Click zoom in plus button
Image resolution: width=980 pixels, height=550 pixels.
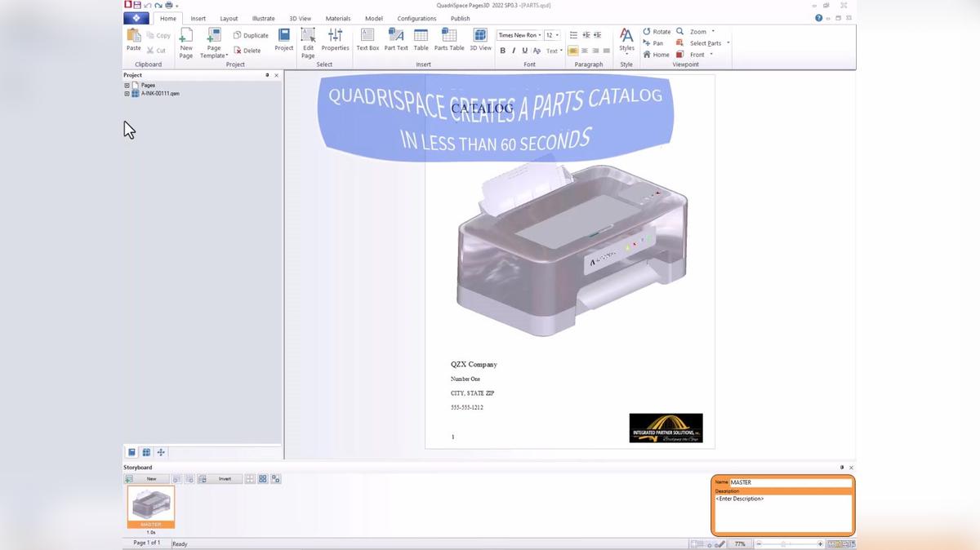[x=820, y=543]
